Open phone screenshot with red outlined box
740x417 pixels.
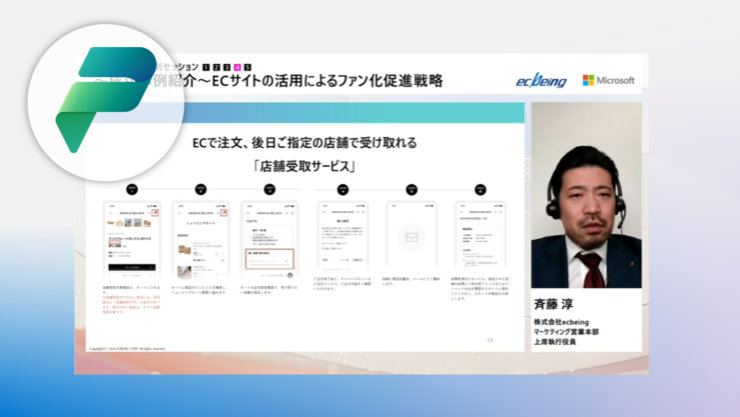coord(270,240)
